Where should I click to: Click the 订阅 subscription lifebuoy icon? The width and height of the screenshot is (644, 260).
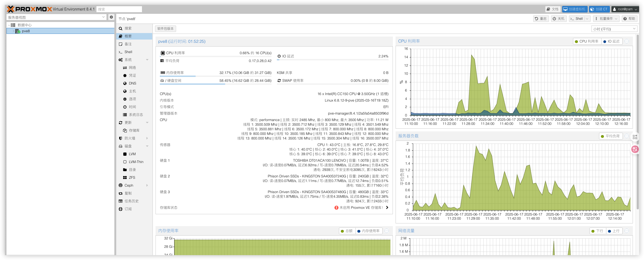[121, 209]
